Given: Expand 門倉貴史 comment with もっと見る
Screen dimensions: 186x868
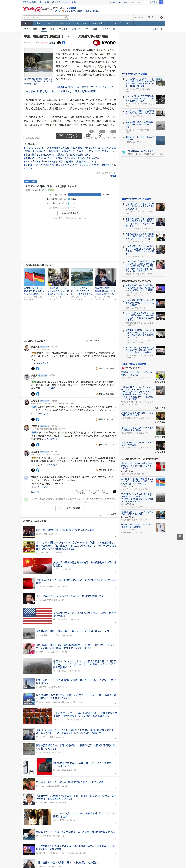Looking at the screenshot, I should point(43,363).
